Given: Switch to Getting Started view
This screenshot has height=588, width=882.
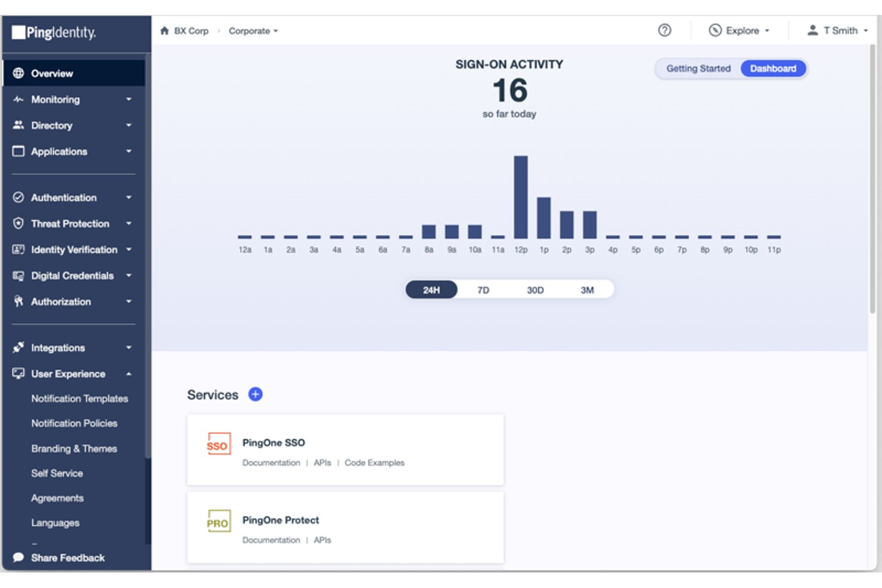Looking at the screenshot, I should point(698,69).
